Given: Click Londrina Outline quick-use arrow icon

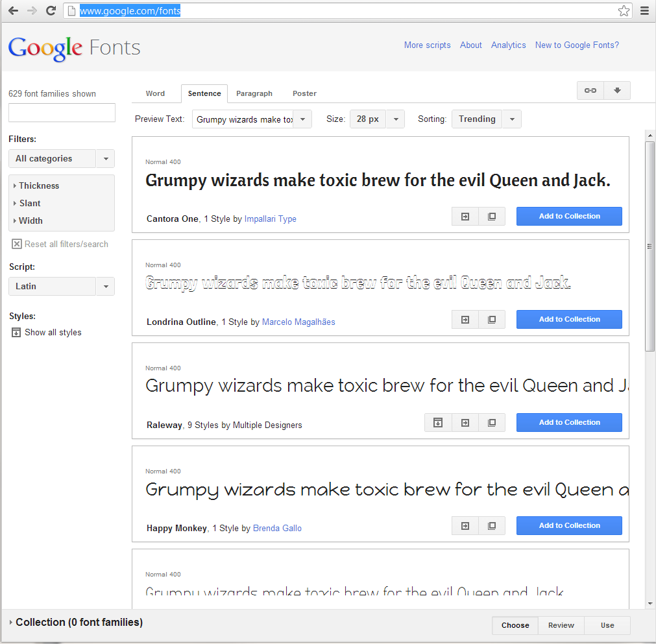Looking at the screenshot, I should click(x=465, y=319).
